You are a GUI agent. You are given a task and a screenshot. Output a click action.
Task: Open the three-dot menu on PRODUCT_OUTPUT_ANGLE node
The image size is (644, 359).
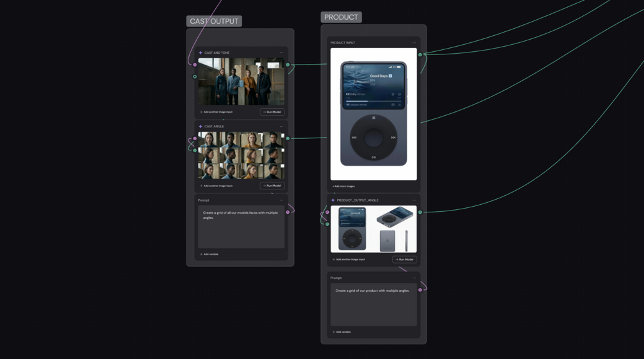click(x=414, y=200)
